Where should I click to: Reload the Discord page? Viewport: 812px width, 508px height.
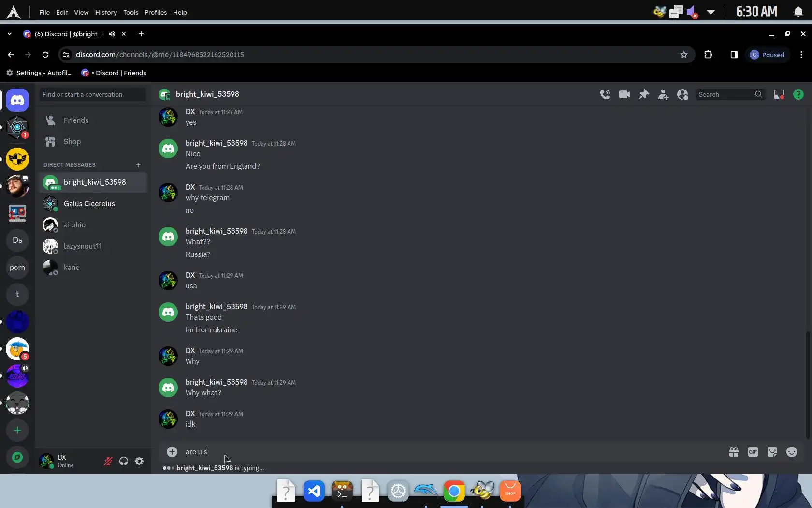pyautogui.click(x=45, y=55)
